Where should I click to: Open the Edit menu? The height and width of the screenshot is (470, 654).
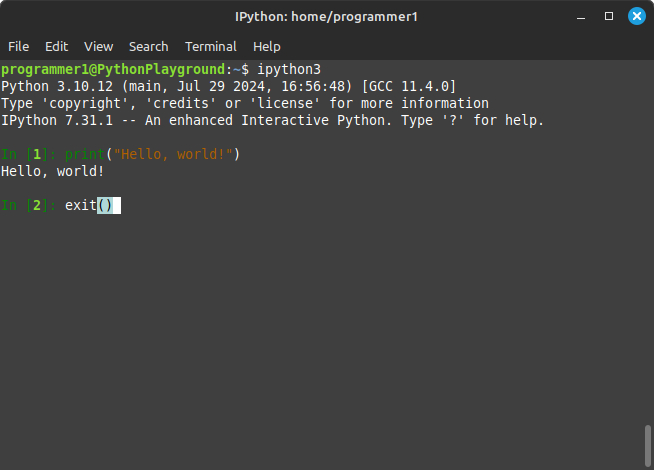[56, 46]
